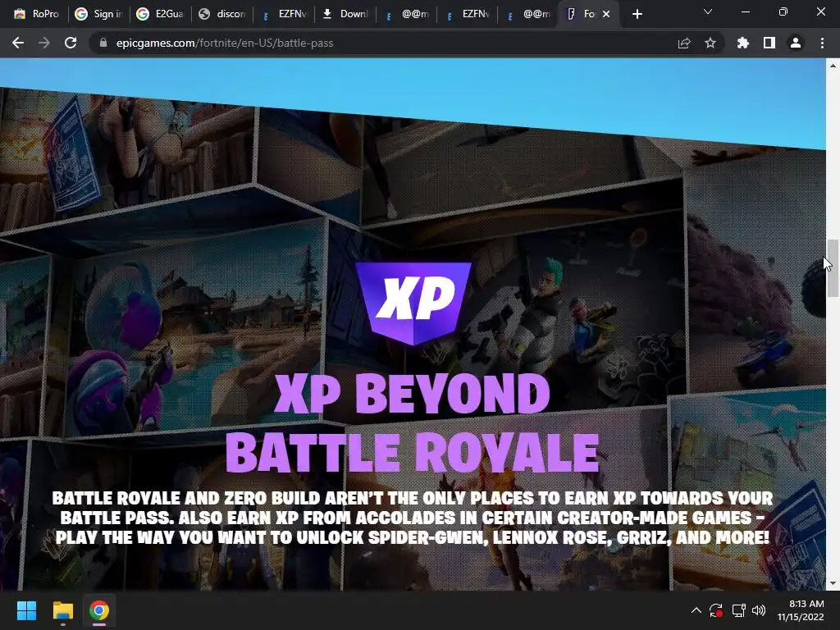
Task: Switch to the E2Gua tab
Action: coord(160,14)
